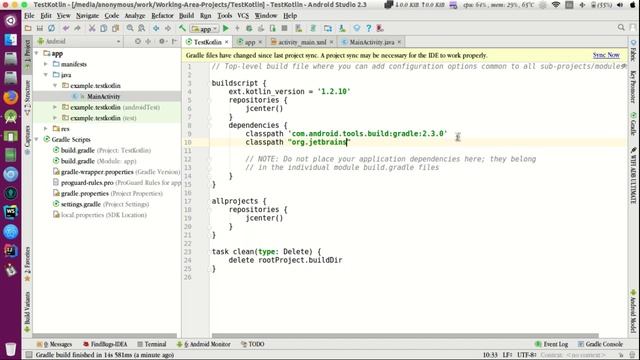
Task: Click the Find magnifier toolbar icon
Action: pyautogui.click(x=130, y=28)
